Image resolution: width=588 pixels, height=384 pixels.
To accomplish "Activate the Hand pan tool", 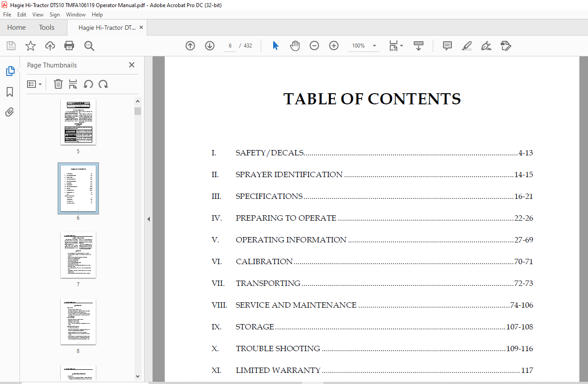I will pyautogui.click(x=295, y=46).
